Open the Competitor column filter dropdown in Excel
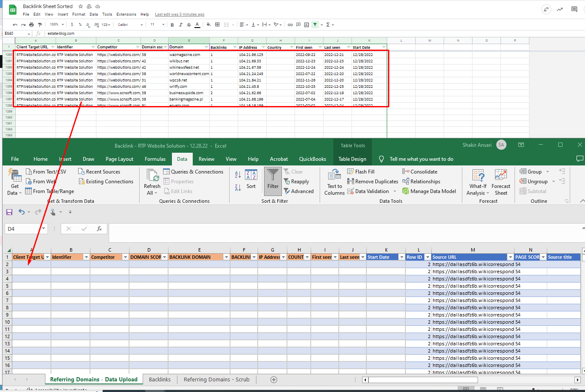Viewport: 585px width, 392px height. (125, 257)
